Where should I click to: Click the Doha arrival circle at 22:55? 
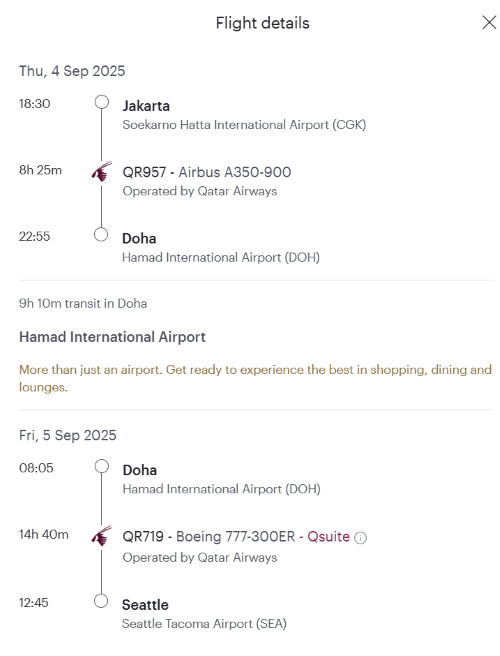101,234
